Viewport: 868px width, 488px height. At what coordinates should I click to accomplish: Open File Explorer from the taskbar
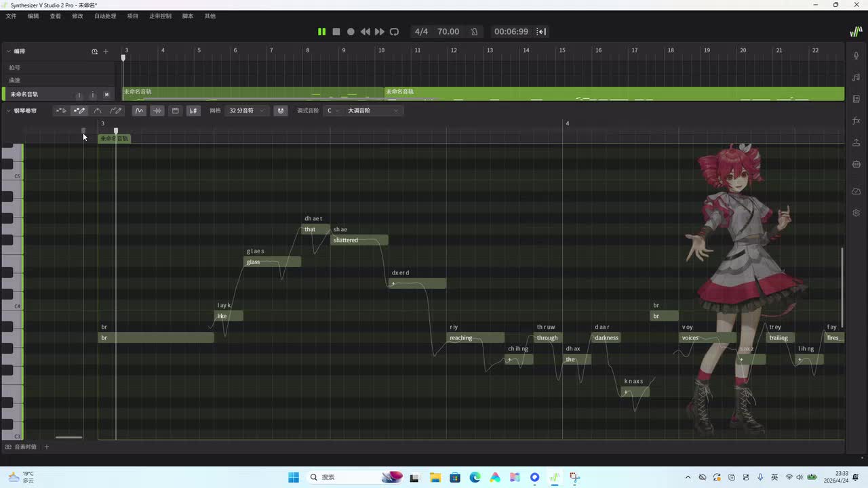(435, 477)
